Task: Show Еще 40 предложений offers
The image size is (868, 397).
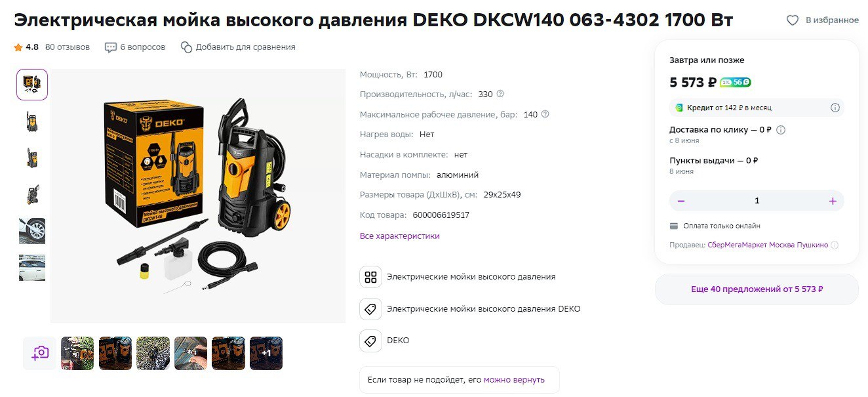Action: [757, 289]
